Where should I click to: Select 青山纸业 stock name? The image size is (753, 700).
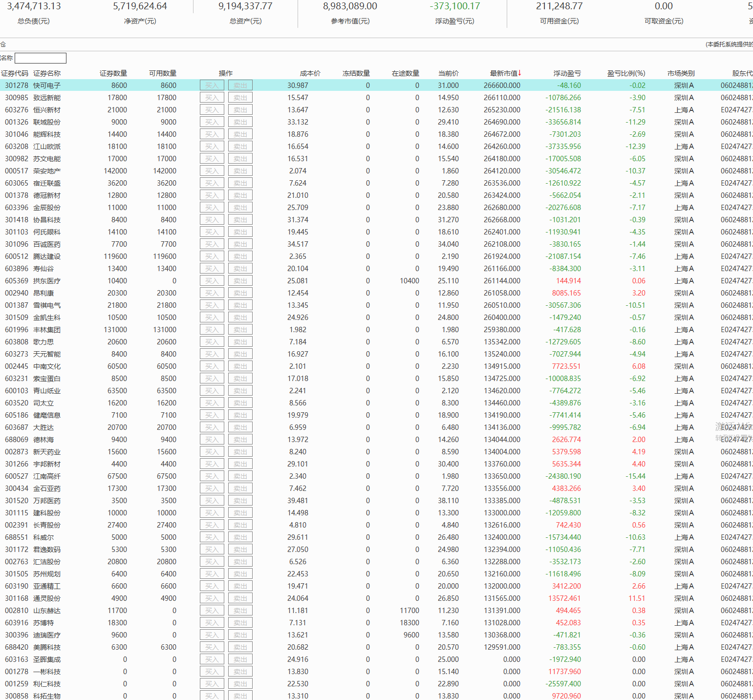click(47, 391)
